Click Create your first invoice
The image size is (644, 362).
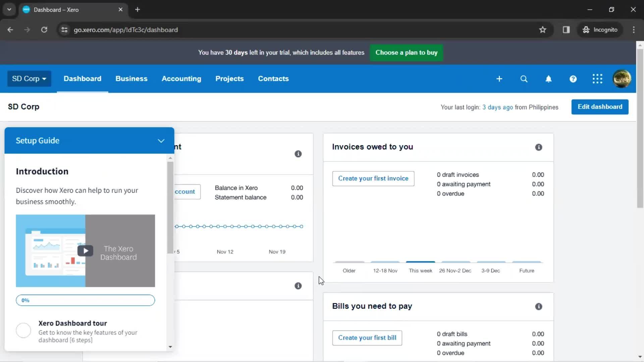[373, 179]
